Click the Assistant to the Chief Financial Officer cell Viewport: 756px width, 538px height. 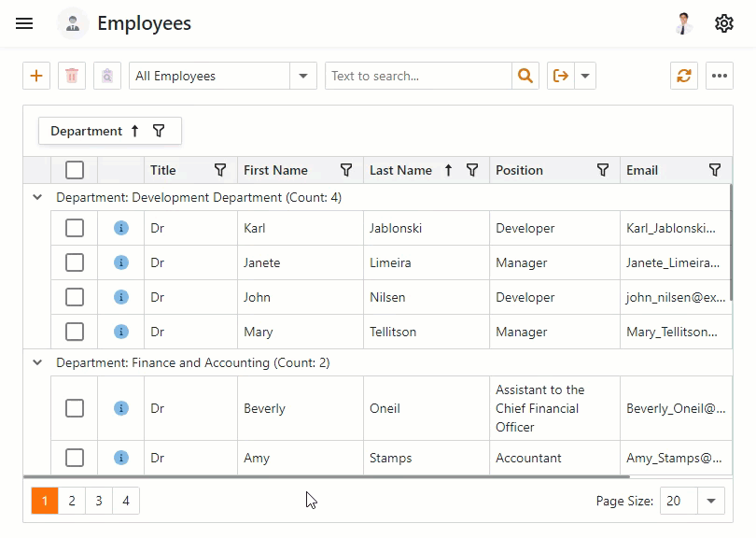[554, 408]
